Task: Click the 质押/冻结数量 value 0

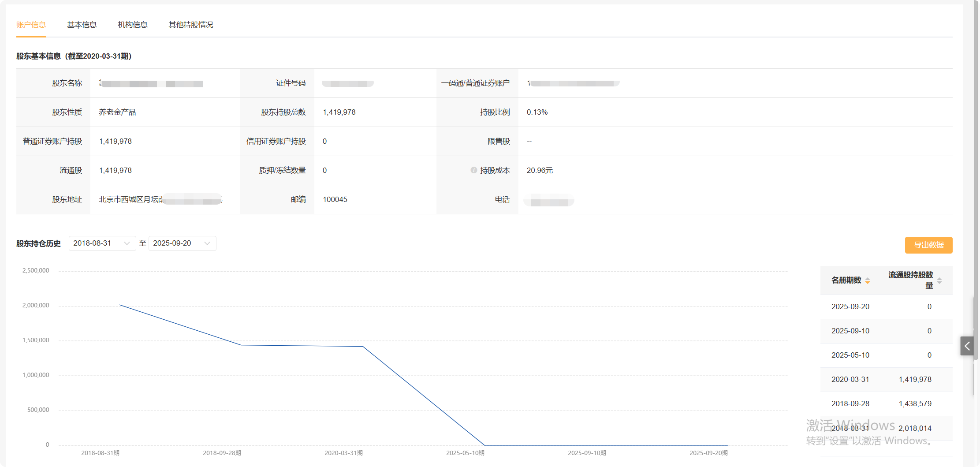Action: [325, 171]
